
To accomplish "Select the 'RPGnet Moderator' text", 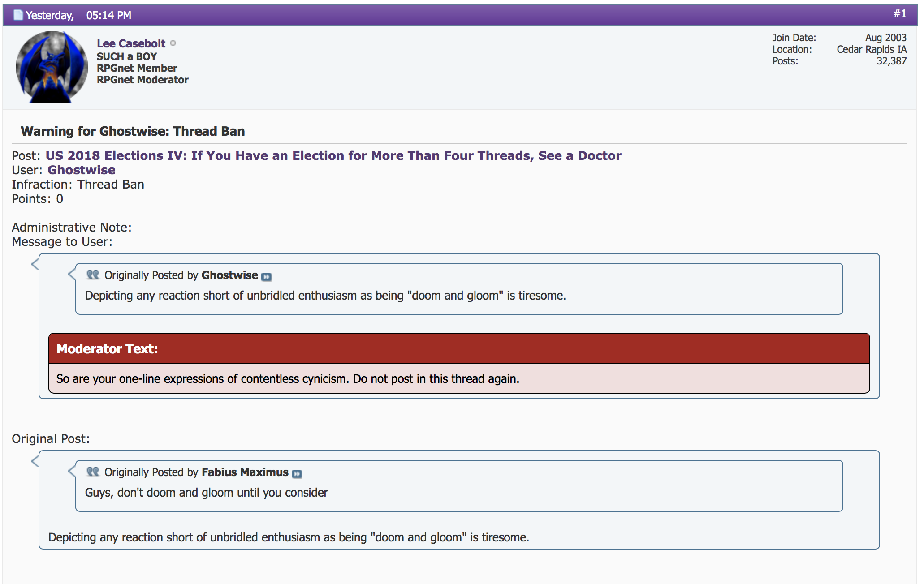I will tap(142, 80).
